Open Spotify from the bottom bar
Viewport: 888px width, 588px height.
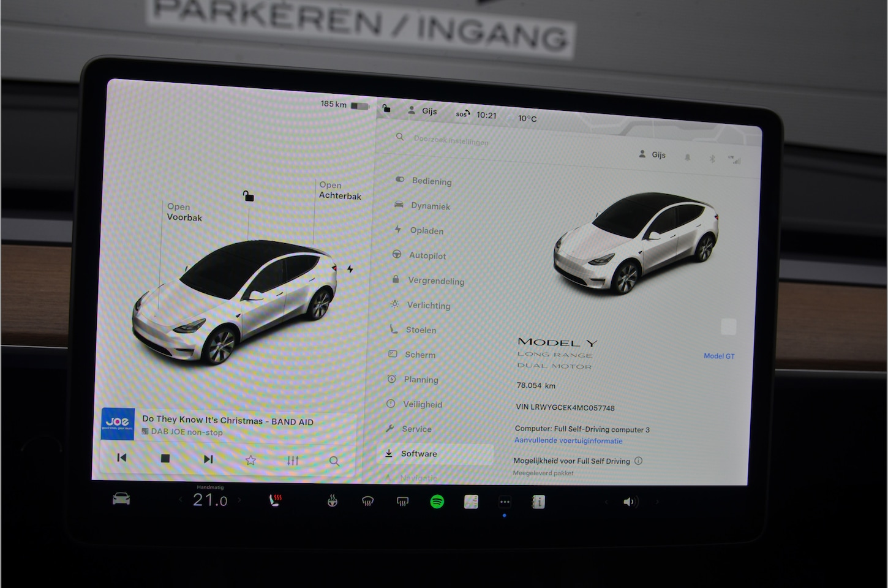click(x=437, y=502)
